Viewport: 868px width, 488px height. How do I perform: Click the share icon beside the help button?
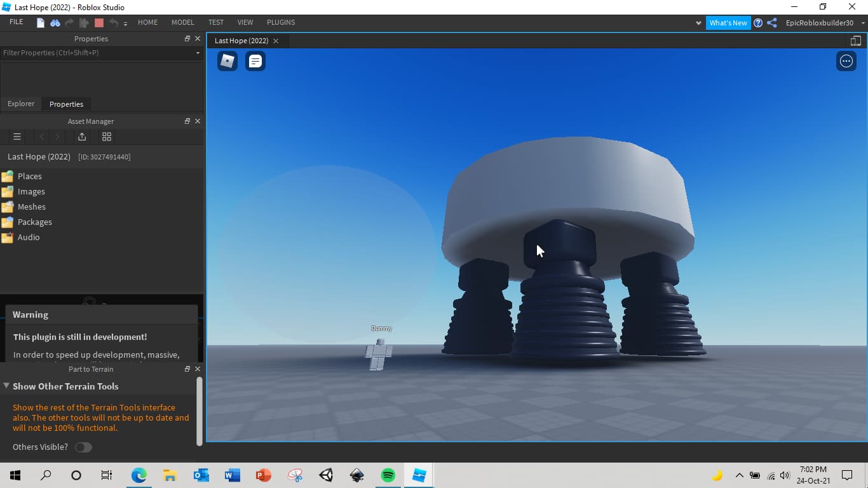pyautogui.click(x=772, y=23)
